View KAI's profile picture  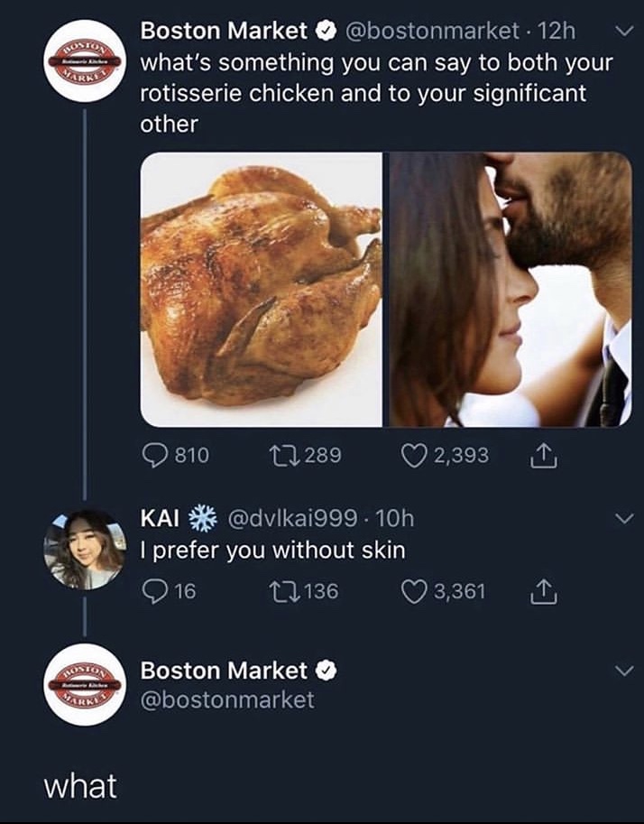pos(84,550)
